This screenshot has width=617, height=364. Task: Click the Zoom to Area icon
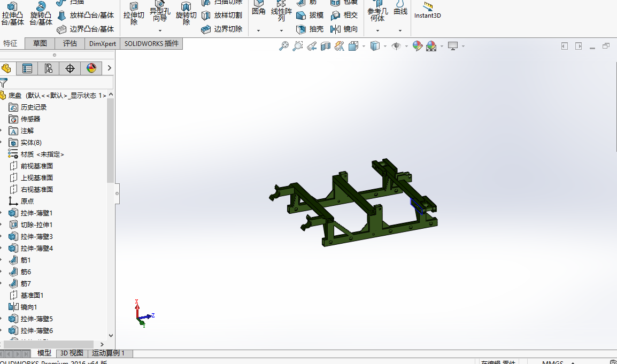coord(298,46)
